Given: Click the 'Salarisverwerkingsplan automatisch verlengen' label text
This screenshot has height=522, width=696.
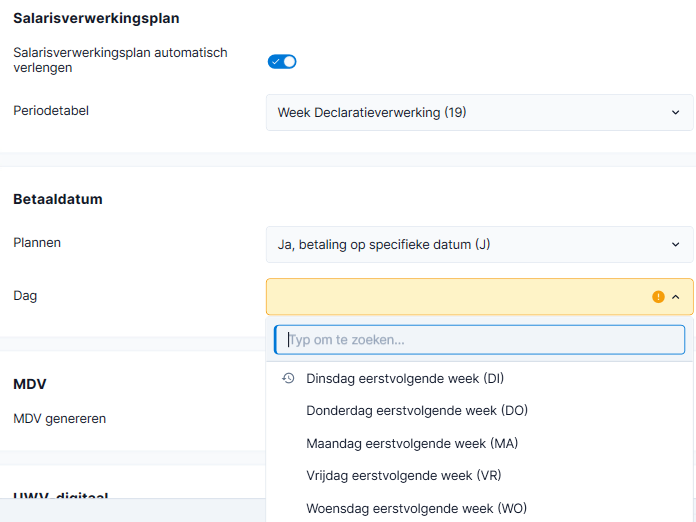Looking at the screenshot, I should [120, 60].
